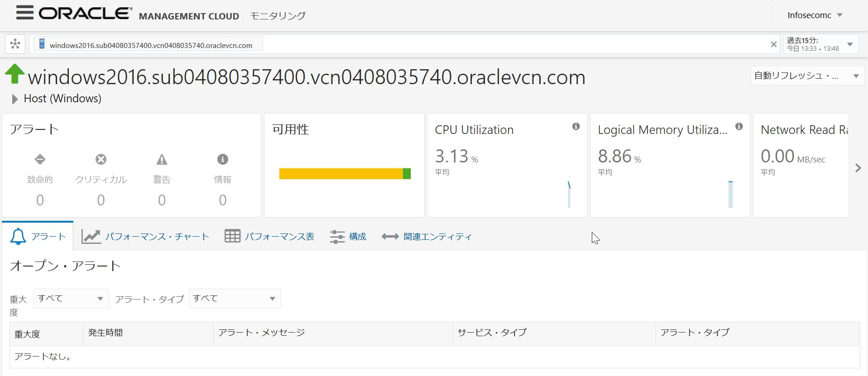Click the Network Read Rate tile title
The width and height of the screenshot is (868, 376).
point(804,130)
